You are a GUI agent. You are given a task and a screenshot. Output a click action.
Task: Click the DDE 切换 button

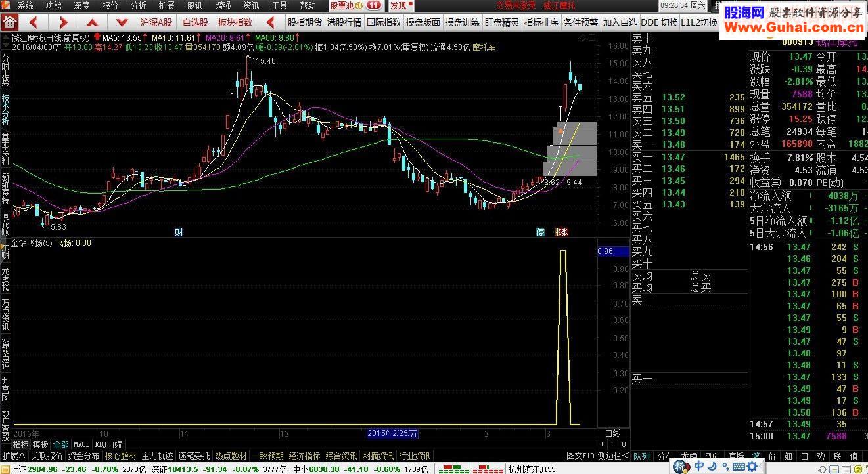(x=659, y=22)
